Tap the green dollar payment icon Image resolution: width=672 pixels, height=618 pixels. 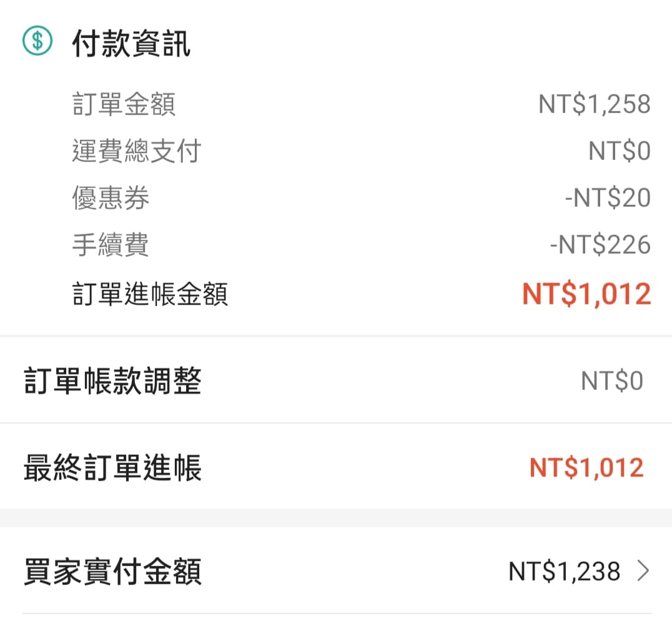tap(37, 41)
